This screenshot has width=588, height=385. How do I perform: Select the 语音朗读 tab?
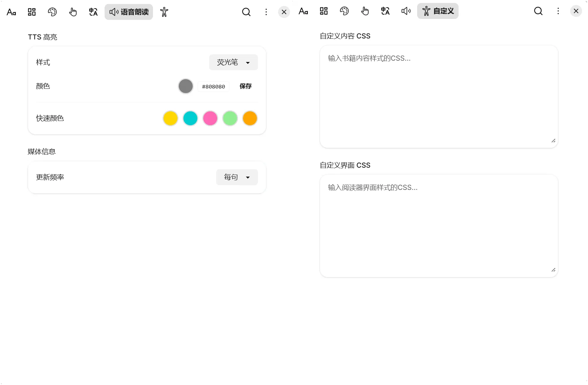click(129, 12)
